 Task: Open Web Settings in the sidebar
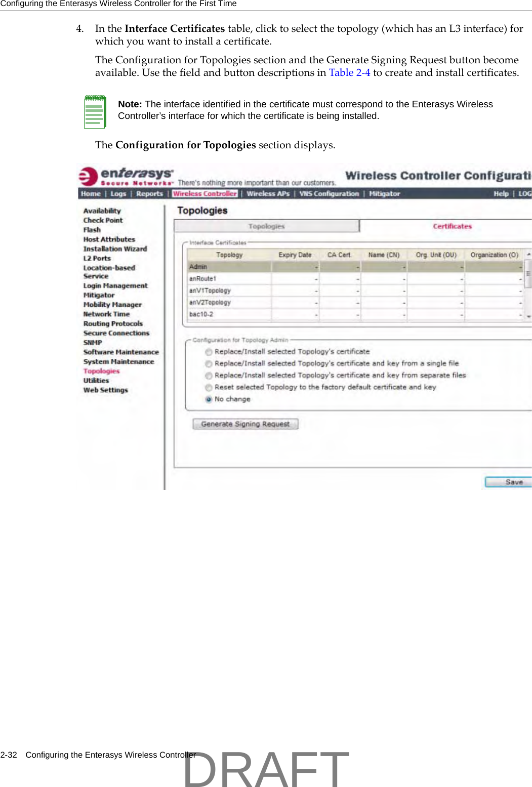pos(105,390)
